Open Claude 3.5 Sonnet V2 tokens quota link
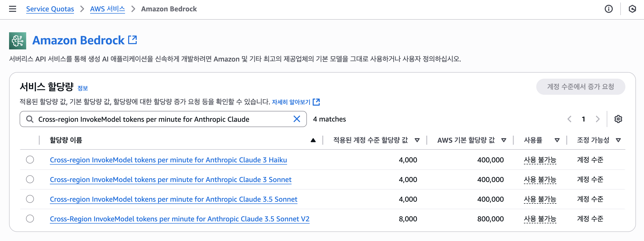The width and height of the screenshot is (644, 241). point(180,219)
